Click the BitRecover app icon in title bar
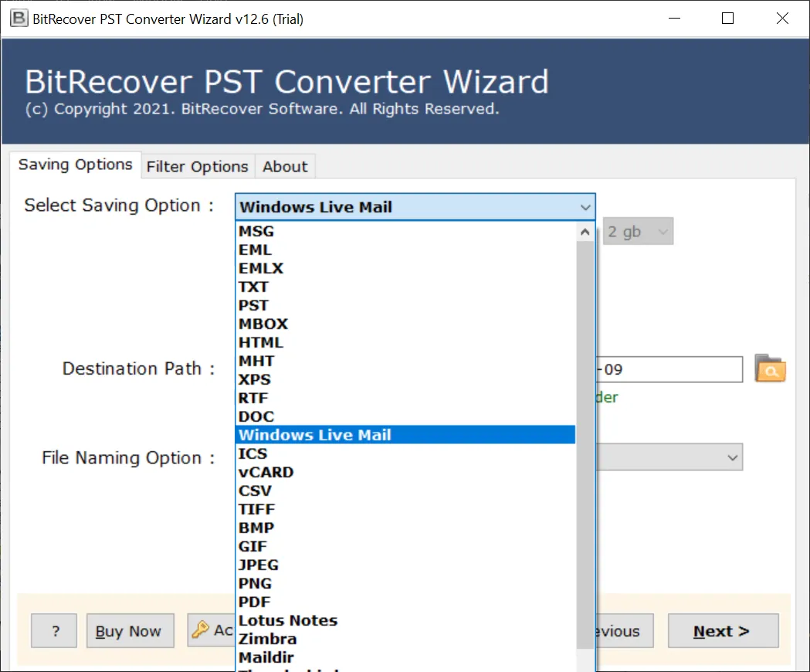 [16, 19]
